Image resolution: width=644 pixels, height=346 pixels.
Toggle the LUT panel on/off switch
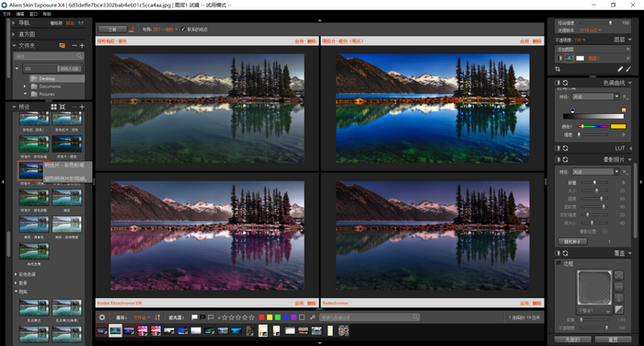pyautogui.click(x=558, y=148)
